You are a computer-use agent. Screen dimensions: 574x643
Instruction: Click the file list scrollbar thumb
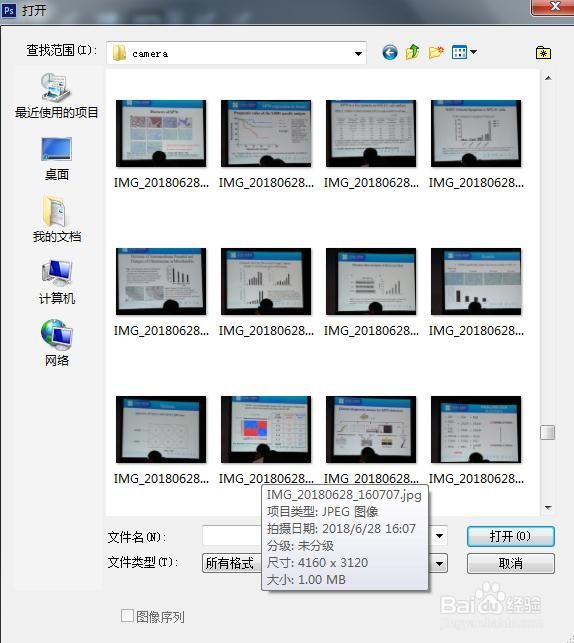pyautogui.click(x=547, y=432)
